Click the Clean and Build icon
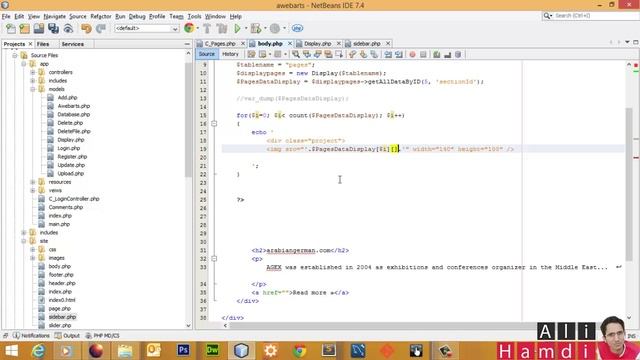This screenshot has height=360, width=640. pyautogui.click(x=222, y=28)
